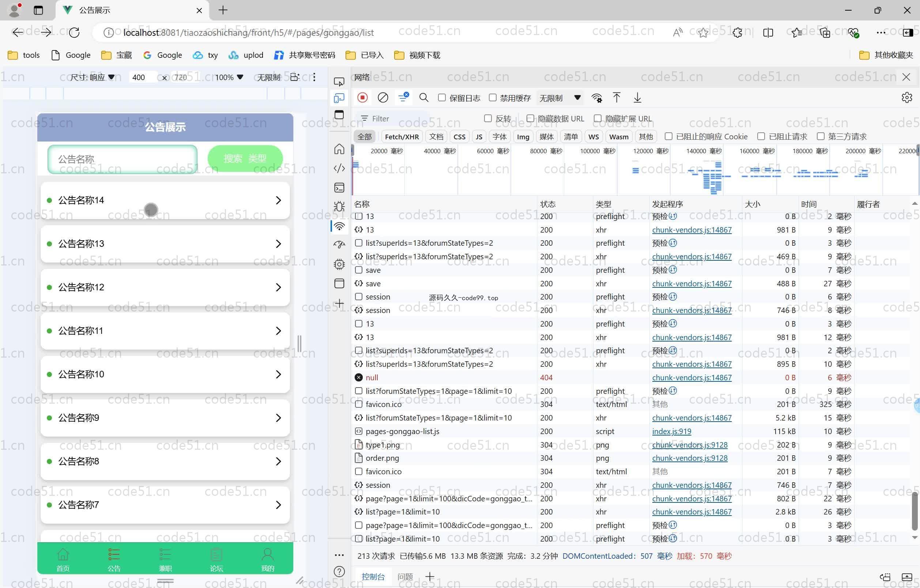This screenshot has height=588, width=920.
Task: Open the 视频下载 bookmarks folder
Action: pos(417,55)
